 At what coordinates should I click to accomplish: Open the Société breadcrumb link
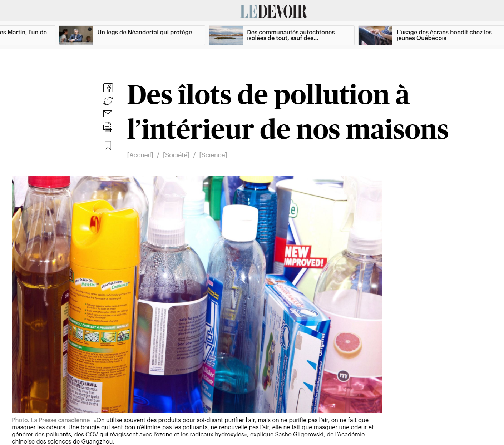pos(176,155)
